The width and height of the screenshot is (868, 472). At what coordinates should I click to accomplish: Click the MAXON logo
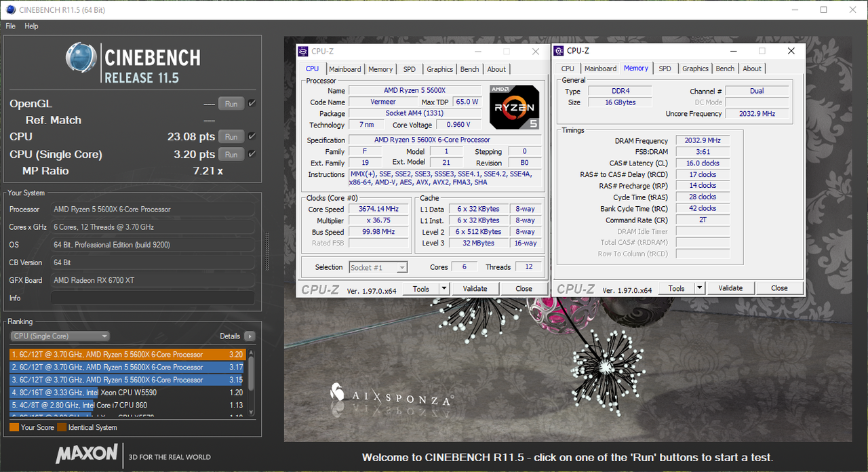(x=86, y=454)
